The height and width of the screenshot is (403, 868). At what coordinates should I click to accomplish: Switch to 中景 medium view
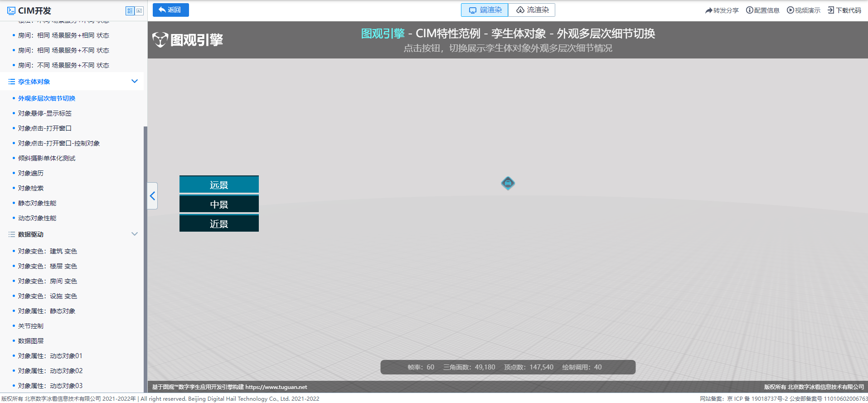point(219,204)
